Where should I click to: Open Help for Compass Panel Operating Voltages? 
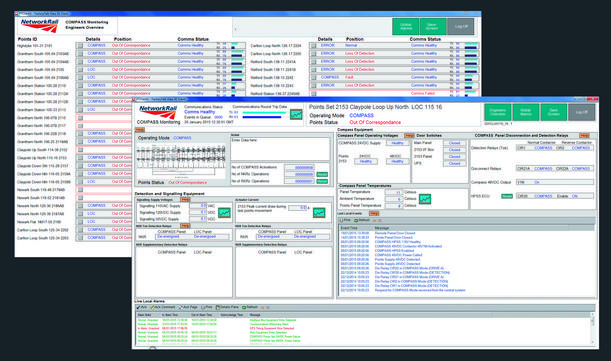point(409,135)
